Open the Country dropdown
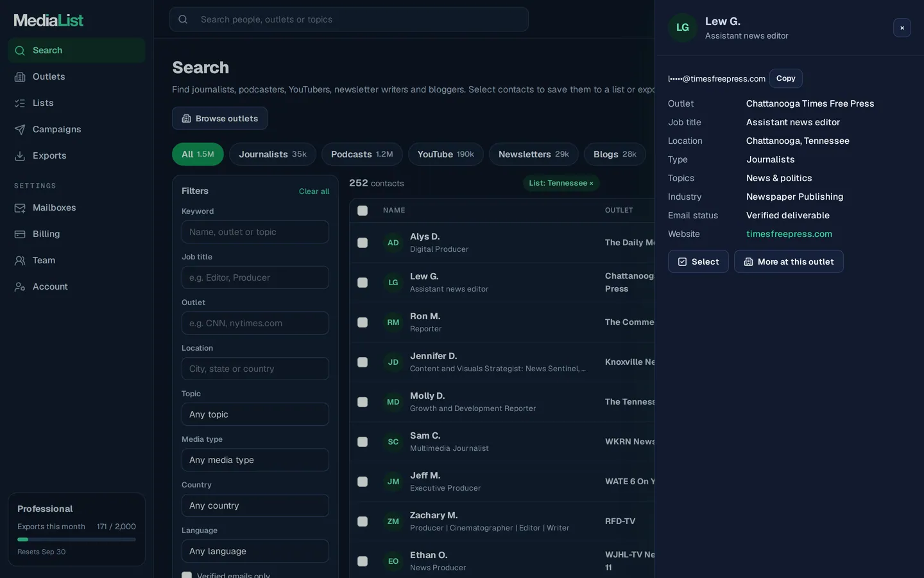The height and width of the screenshot is (578, 924). (x=255, y=505)
